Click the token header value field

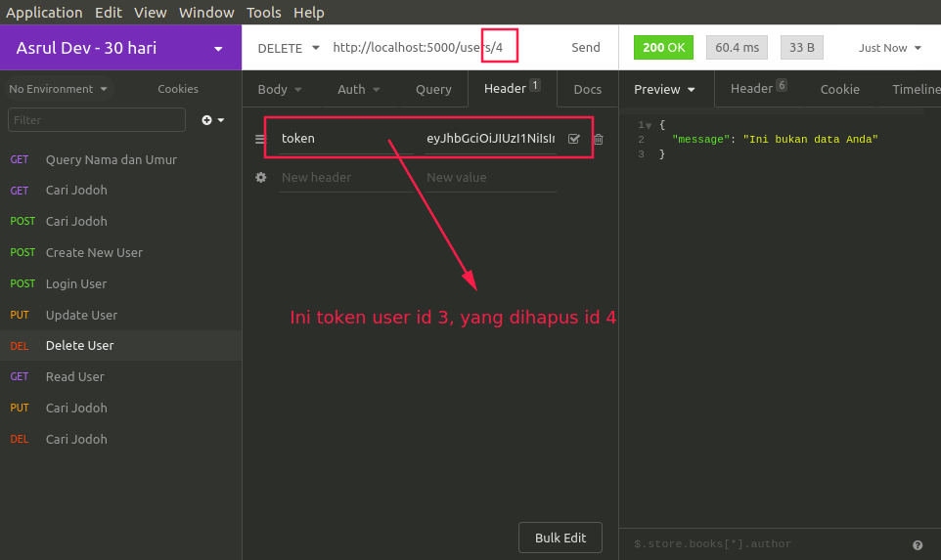(490, 139)
